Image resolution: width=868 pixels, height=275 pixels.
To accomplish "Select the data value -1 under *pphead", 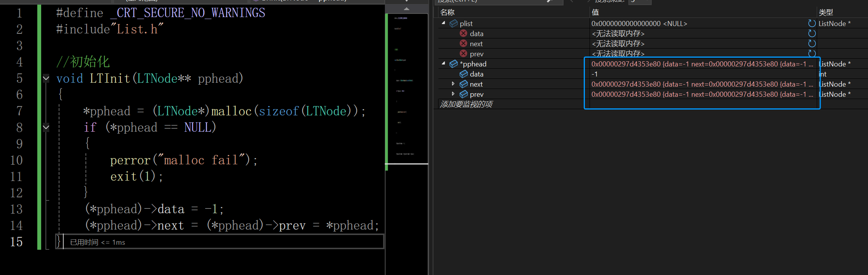I will click(x=595, y=74).
